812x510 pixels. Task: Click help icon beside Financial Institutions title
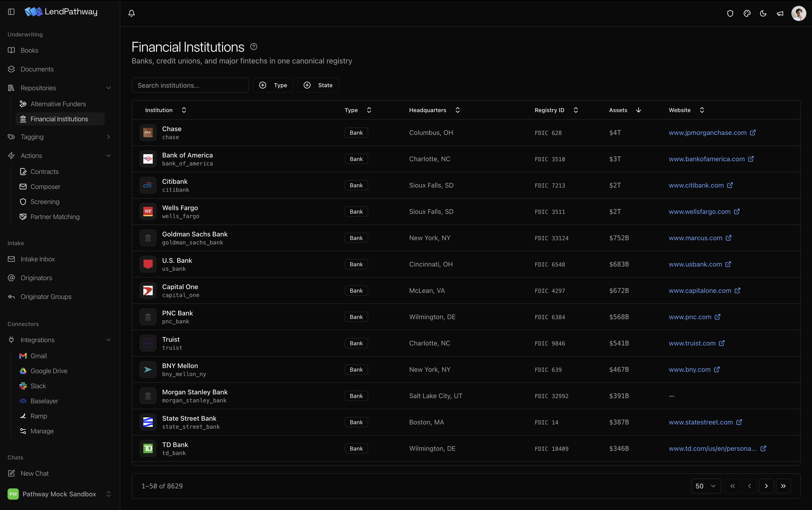point(254,47)
